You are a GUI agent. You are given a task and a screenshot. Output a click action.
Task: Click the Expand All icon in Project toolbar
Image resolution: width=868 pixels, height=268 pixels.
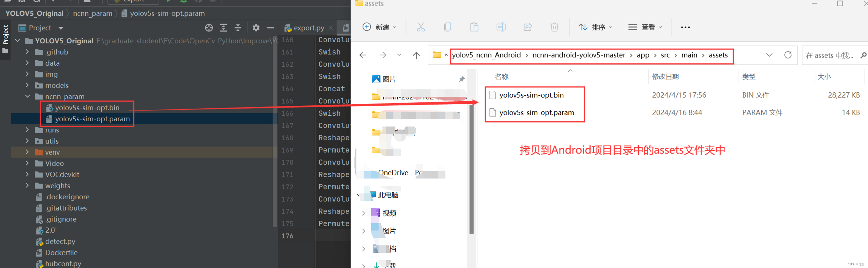click(x=223, y=28)
